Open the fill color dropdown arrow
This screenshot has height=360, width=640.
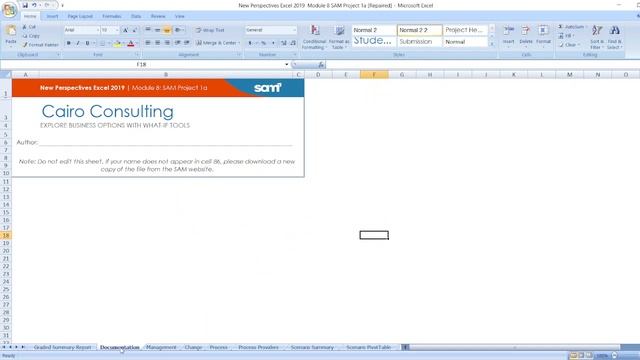click(123, 43)
